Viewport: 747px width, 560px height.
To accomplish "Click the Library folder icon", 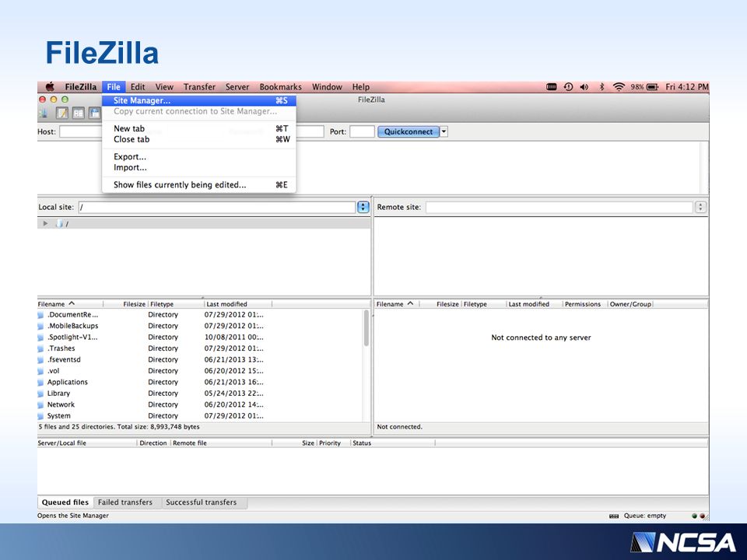I will (x=40, y=394).
